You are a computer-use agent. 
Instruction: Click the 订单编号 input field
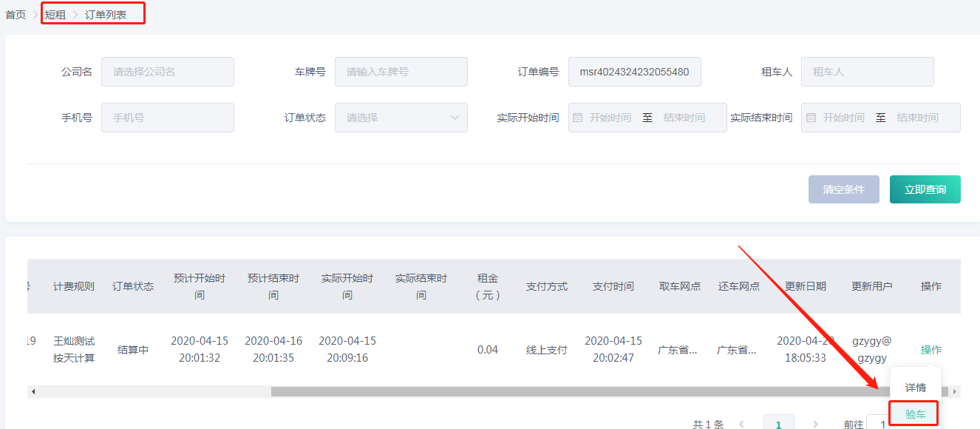[634, 72]
